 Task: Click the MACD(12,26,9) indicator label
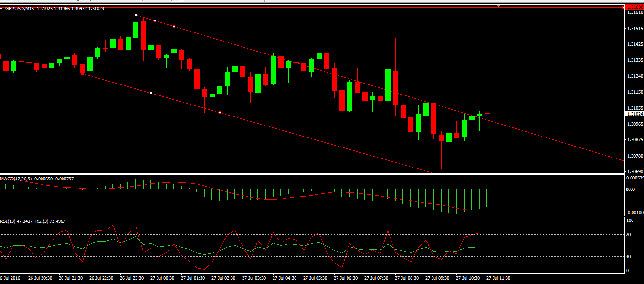tap(17, 179)
